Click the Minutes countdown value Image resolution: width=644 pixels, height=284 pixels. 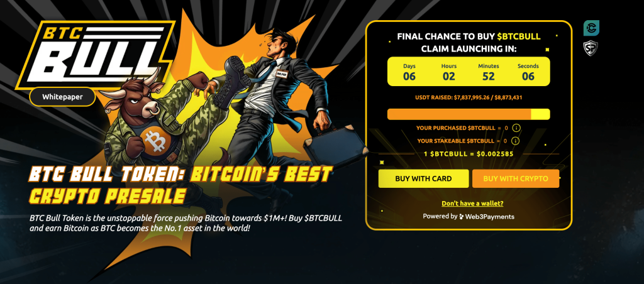(x=488, y=76)
